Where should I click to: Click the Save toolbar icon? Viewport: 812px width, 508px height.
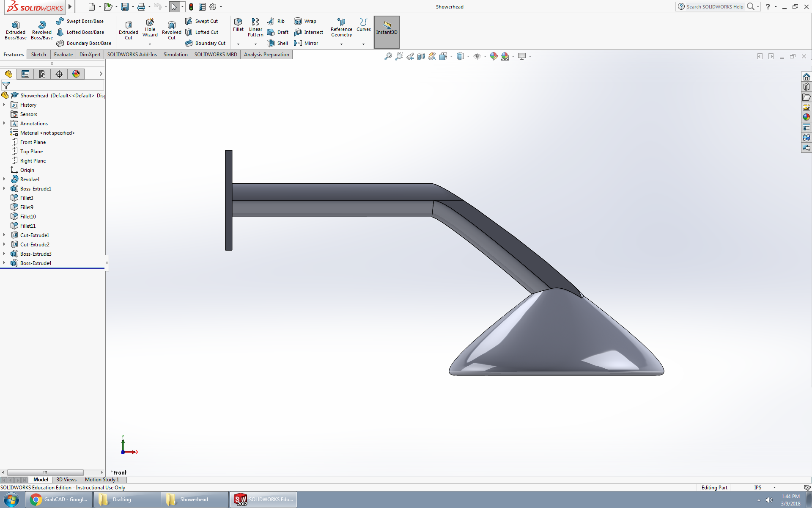pyautogui.click(x=125, y=7)
